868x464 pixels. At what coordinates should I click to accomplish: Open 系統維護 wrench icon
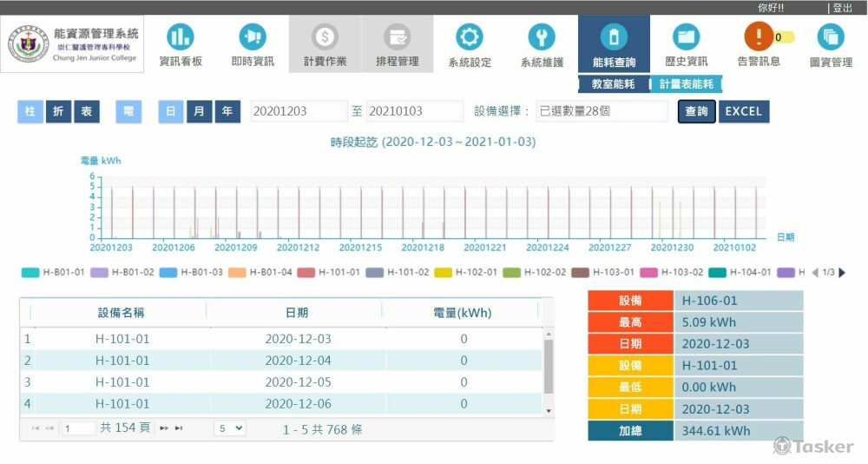pyautogui.click(x=542, y=38)
